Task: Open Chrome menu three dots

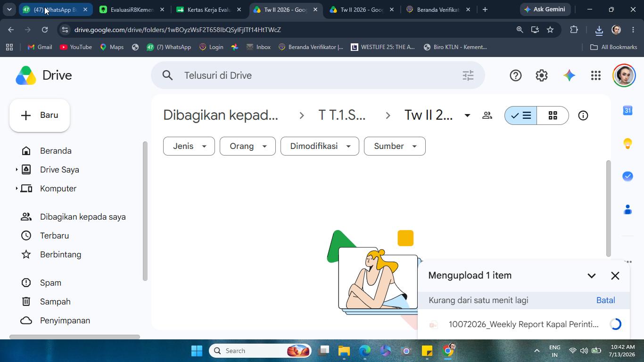Action: (633, 30)
